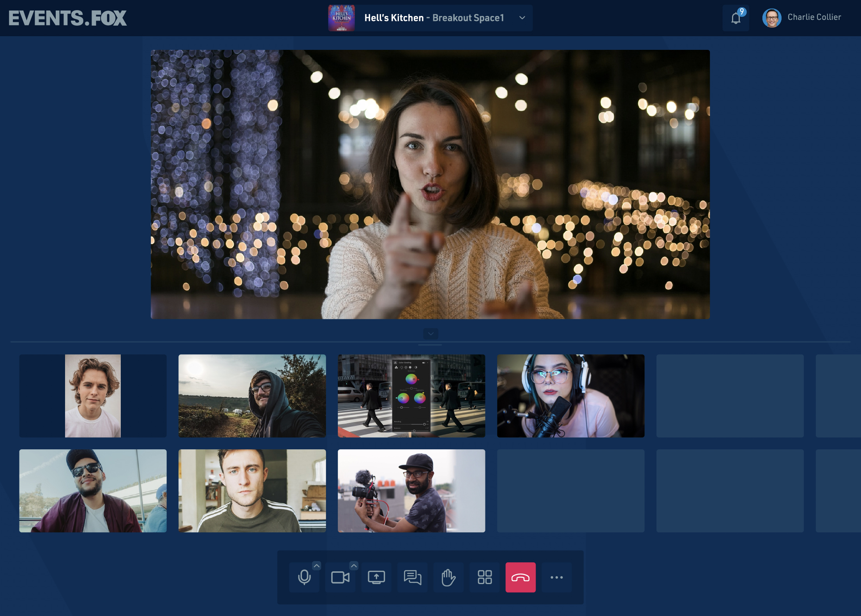
Task: Select the woman with headphones and microphone tile
Action: pyautogui.click(x=571, y=396)
